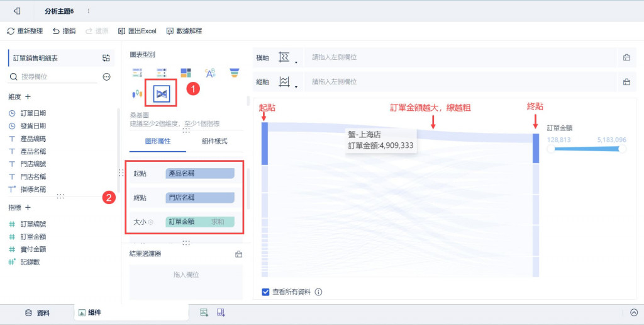The width and height of the screenshot is (644, 325).
Task: Open the ellipsis options next to search field
Action: click(106, 76)
